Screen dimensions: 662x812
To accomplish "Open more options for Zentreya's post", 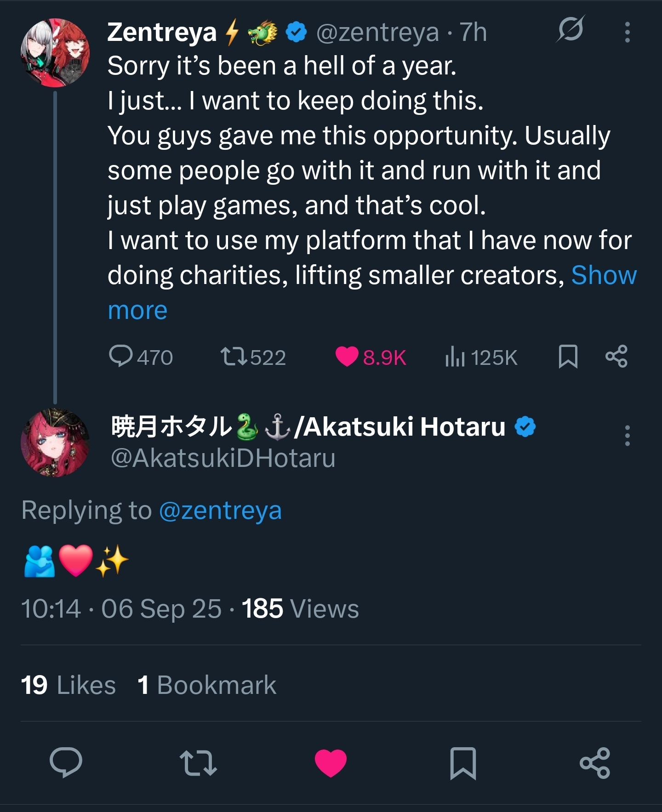I will pyautogui.click(x=627, y=33).
